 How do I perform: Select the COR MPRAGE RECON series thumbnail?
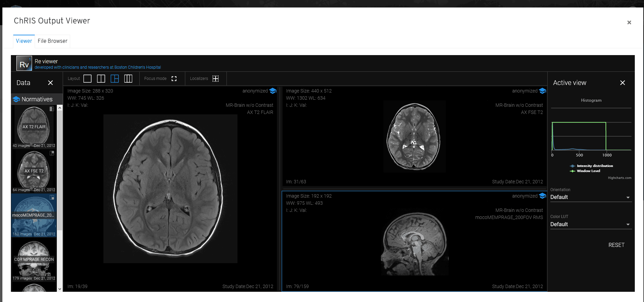coord(34,259)
